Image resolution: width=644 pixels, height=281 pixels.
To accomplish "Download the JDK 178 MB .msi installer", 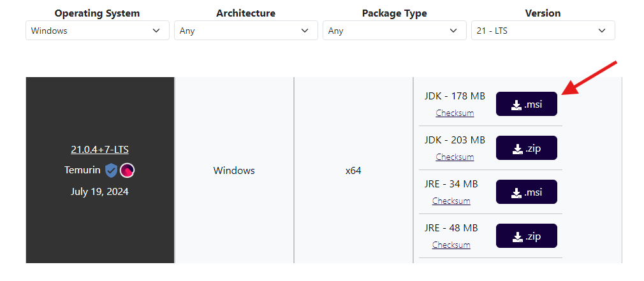I will pos(527,104).
